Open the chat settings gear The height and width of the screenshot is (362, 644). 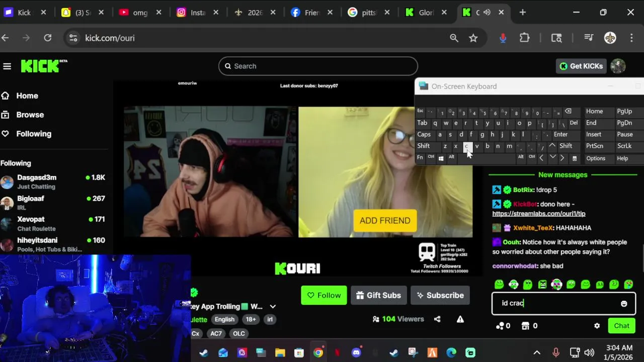[x=597, y=326]
